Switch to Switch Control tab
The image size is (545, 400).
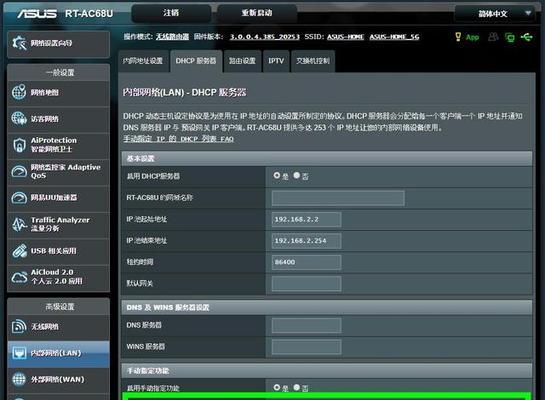313,61
